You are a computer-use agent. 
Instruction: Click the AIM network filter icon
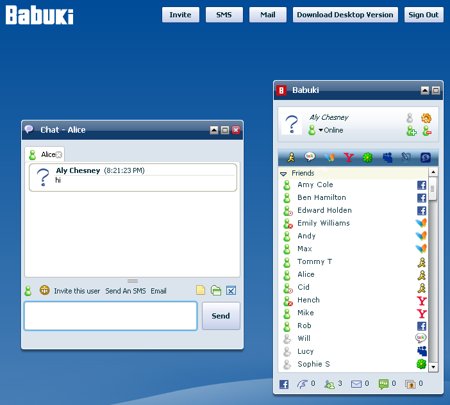click(291, 157)
